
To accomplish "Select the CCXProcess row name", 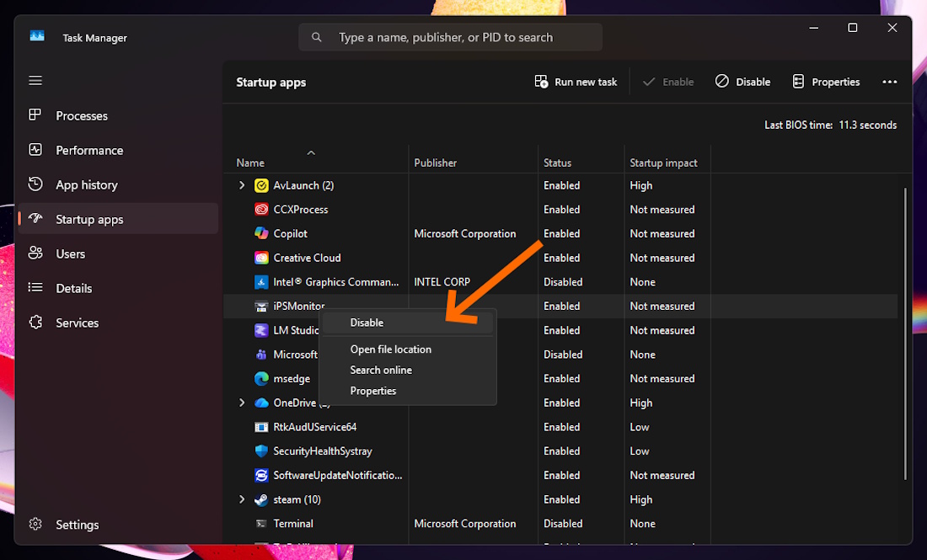I will point(300,210).
